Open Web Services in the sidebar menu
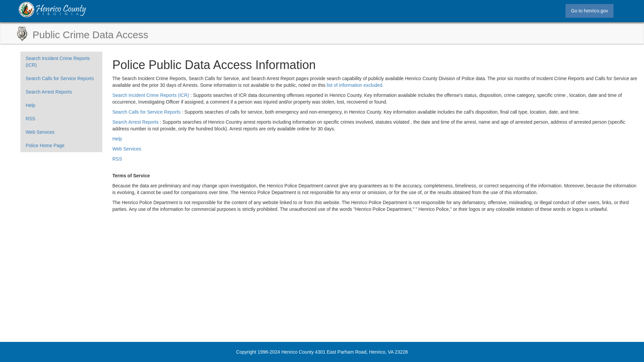The height and width of the screenshot is (362, 644). [61, 132]
